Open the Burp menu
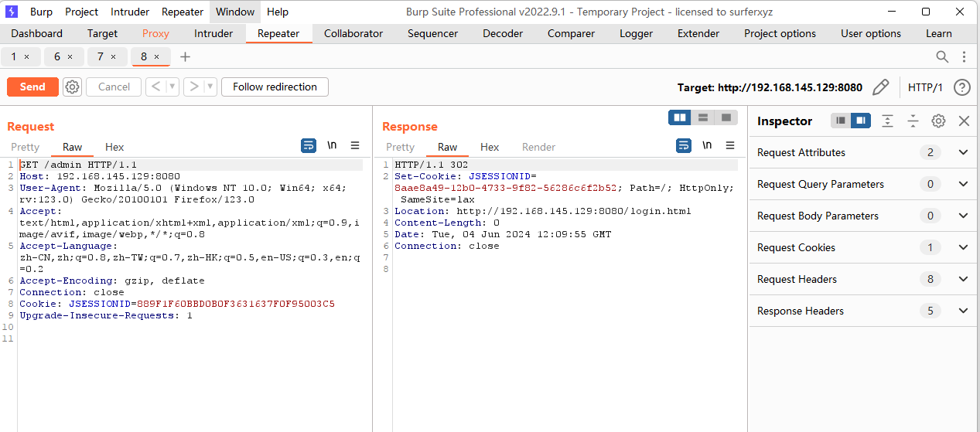Viewport: 980px width, 432px height. [41, 12]
